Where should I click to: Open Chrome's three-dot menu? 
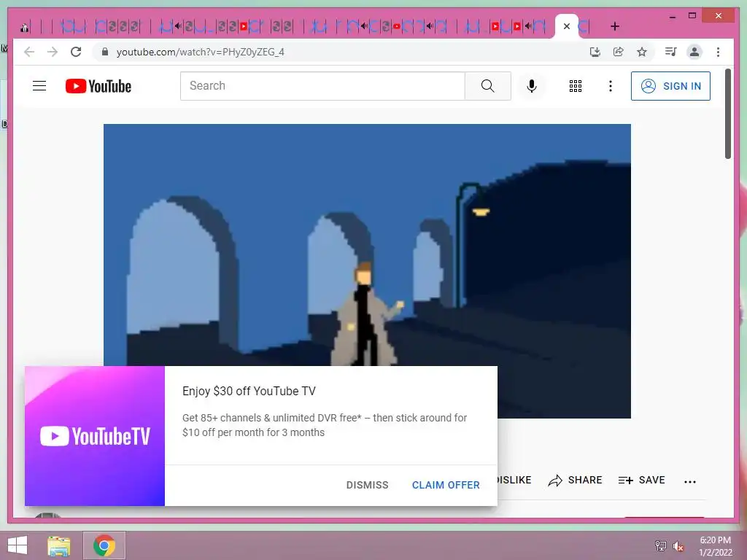(x=718, y=52)
